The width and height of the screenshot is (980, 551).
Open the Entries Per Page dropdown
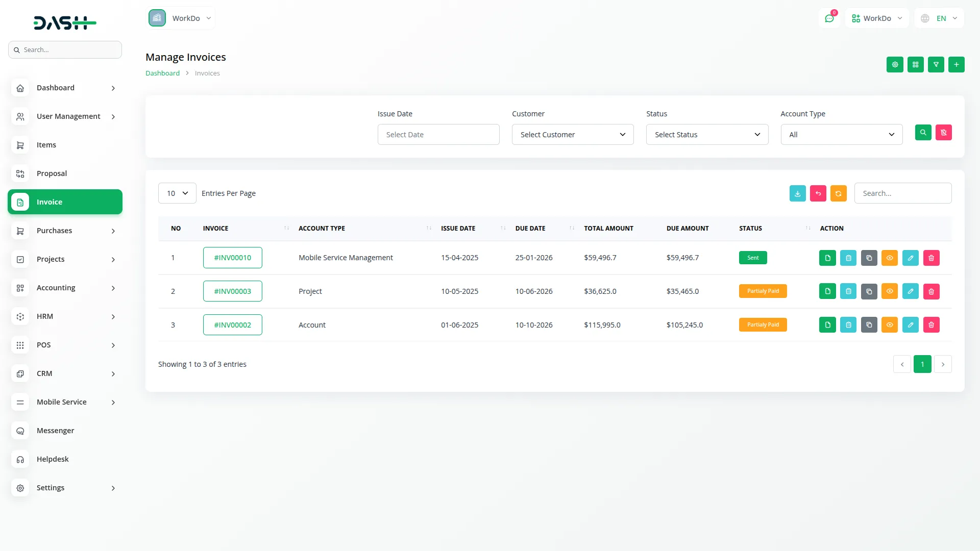pyautogui.click(x=177, y=193)
